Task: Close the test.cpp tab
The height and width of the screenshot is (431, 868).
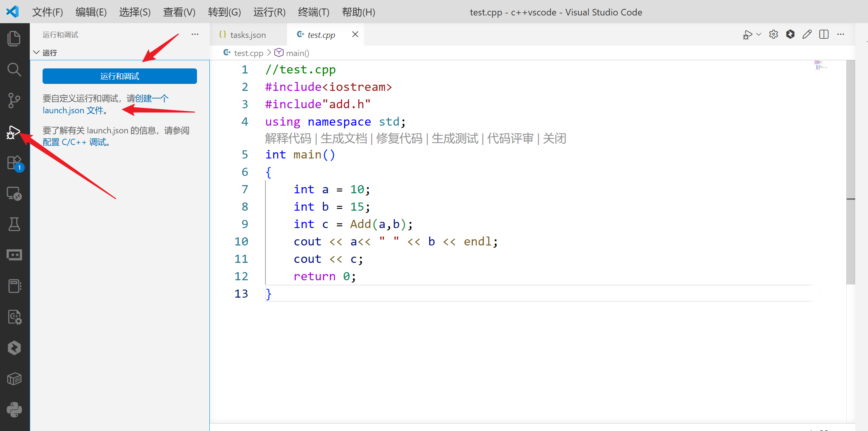Action: point(355,34)
